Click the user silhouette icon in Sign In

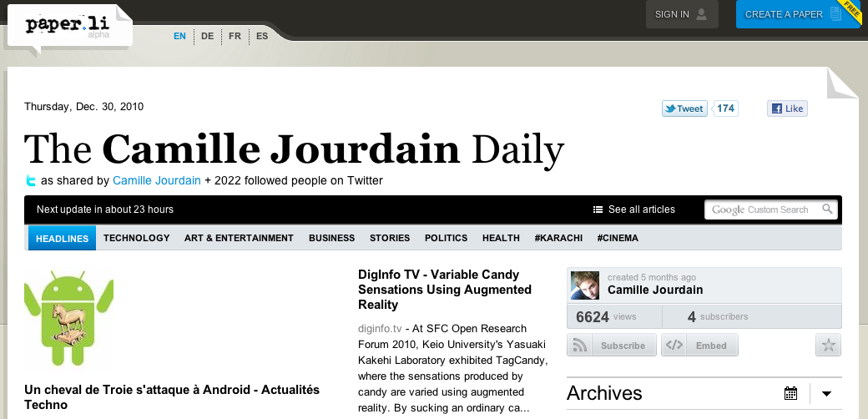tap(701, 14)
